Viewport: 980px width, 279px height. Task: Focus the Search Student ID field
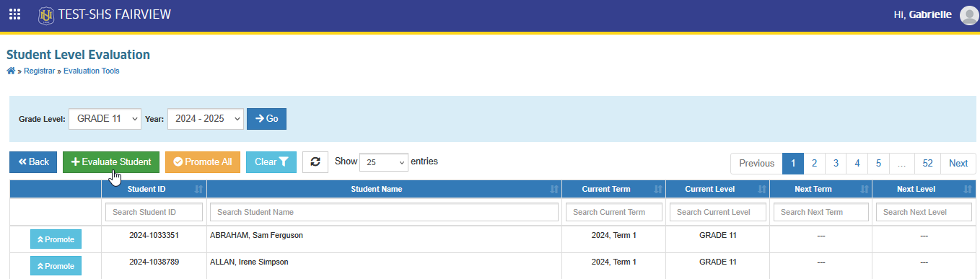pos(154,212)
